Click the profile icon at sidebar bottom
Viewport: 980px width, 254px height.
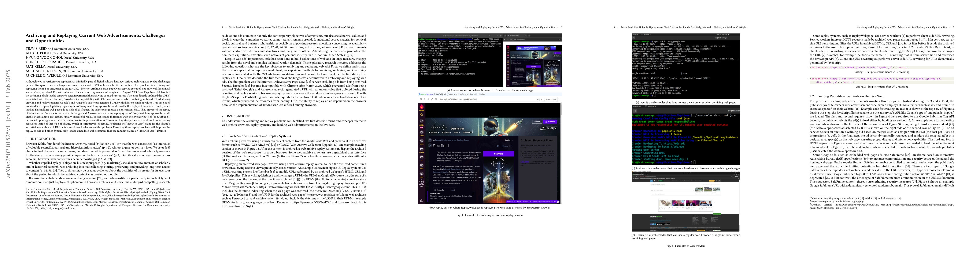pyautogui.click(x=422, y=201)
